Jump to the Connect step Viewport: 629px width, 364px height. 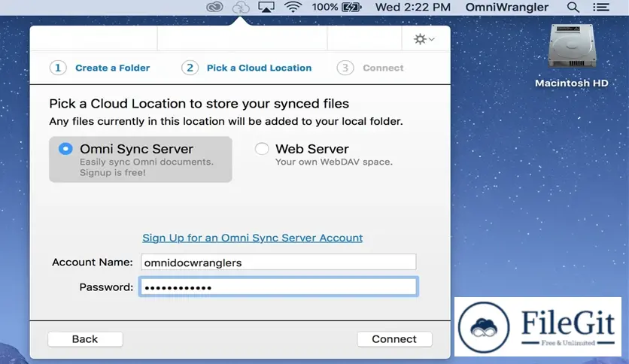point(383,68)
